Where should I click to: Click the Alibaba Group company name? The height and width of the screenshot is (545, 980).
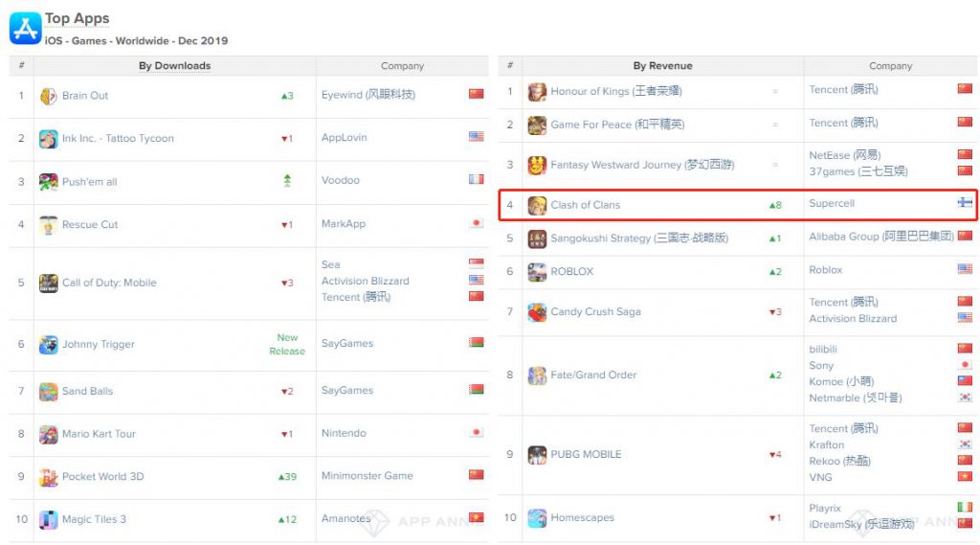coord(881,237)
